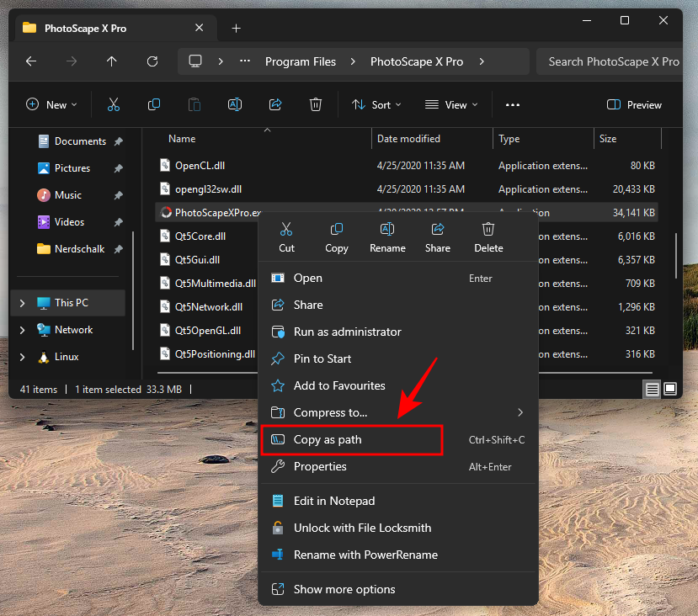
Task: Add a new tab with the plus button
Action: pos(237,29)
